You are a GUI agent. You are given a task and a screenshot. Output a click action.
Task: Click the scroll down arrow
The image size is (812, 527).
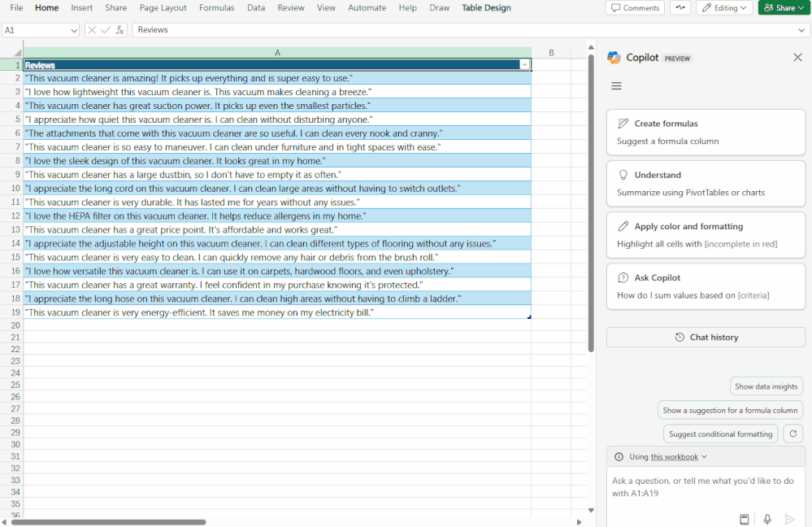[x=591, y=511]
